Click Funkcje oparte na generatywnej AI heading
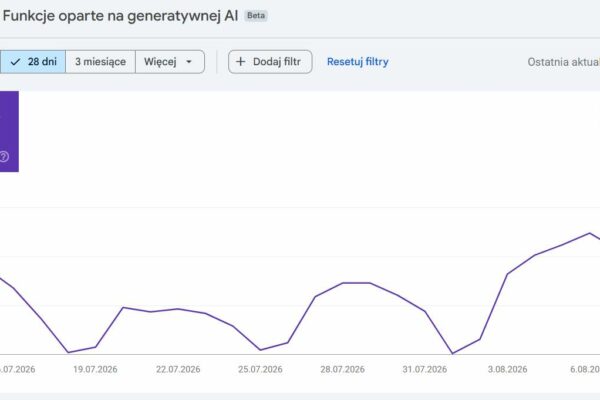Screen dimensions: 600x400 [x=120, y=16]
